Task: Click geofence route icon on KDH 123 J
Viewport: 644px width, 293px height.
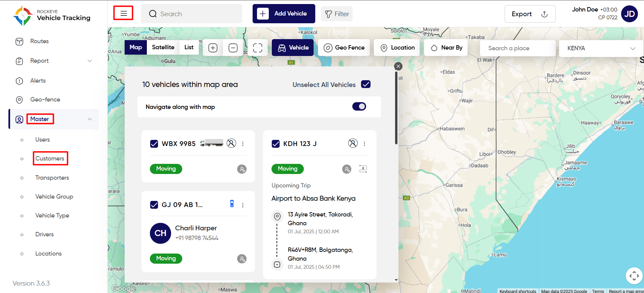Action: 363,169
